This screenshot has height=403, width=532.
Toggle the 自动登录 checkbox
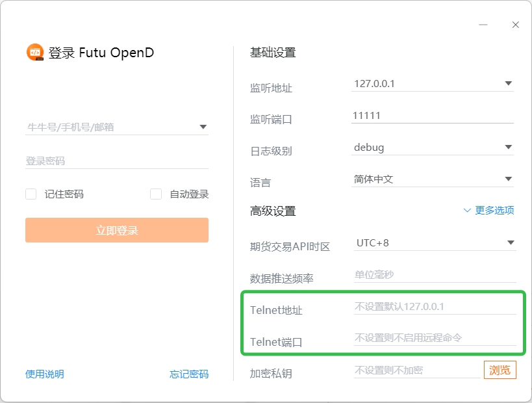(x=156, y=194)
